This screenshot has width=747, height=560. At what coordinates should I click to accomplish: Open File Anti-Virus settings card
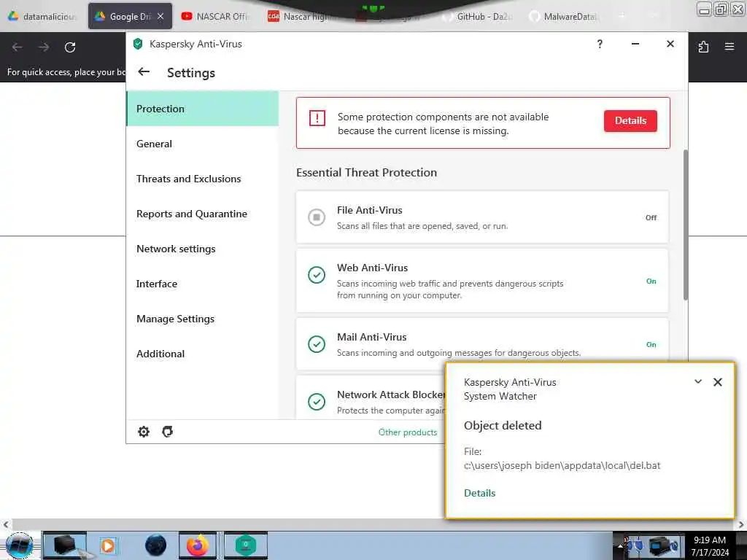[482, 217]
